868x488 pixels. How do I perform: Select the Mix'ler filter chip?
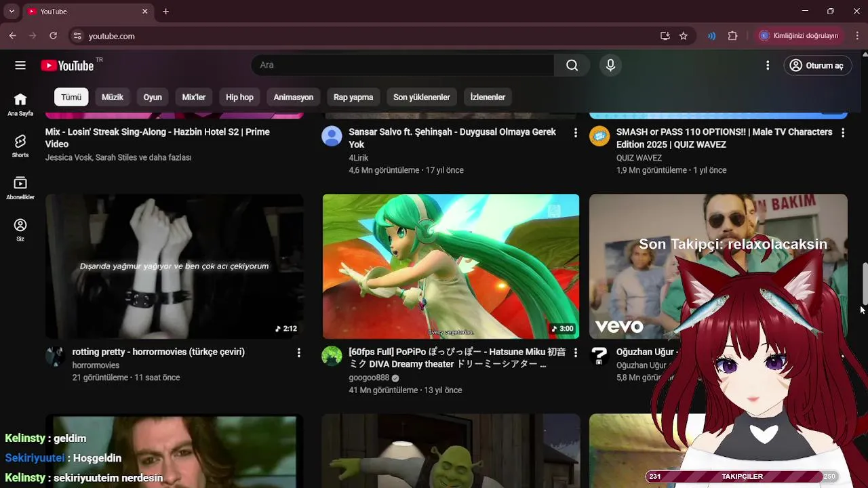click(194, 97)
